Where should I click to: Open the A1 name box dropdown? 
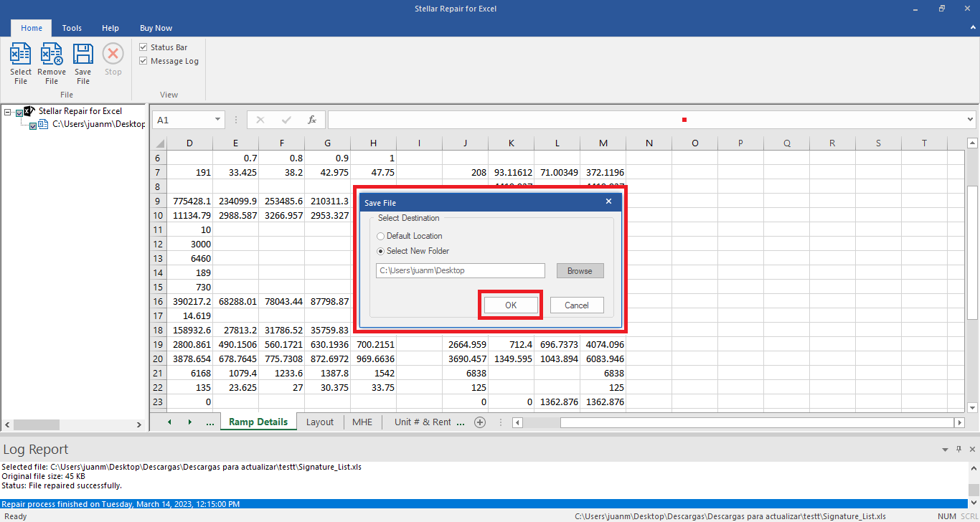coord(217,120)
